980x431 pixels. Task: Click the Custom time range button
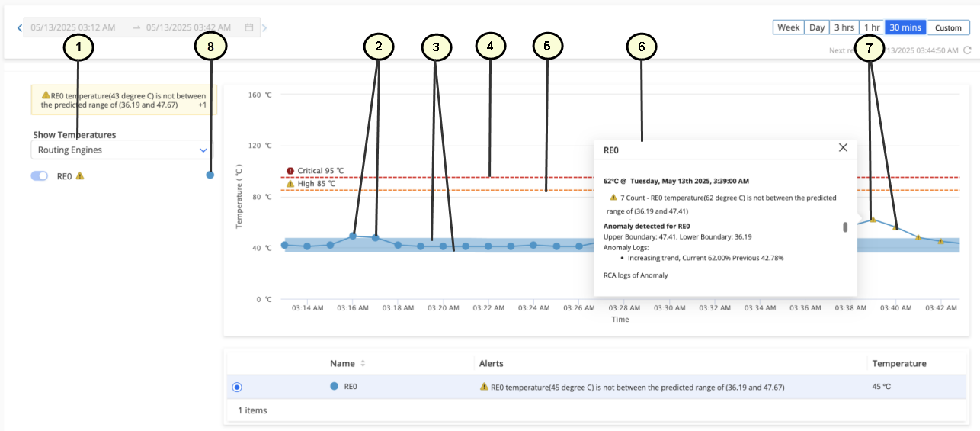[948, 27]
